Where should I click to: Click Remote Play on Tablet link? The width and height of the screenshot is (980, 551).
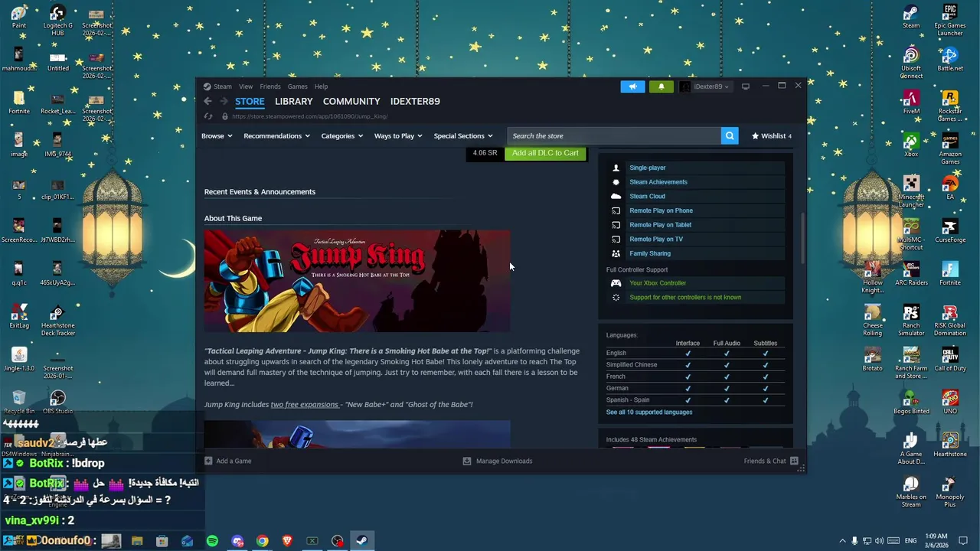pyautogui.click(x=660, y=225)
